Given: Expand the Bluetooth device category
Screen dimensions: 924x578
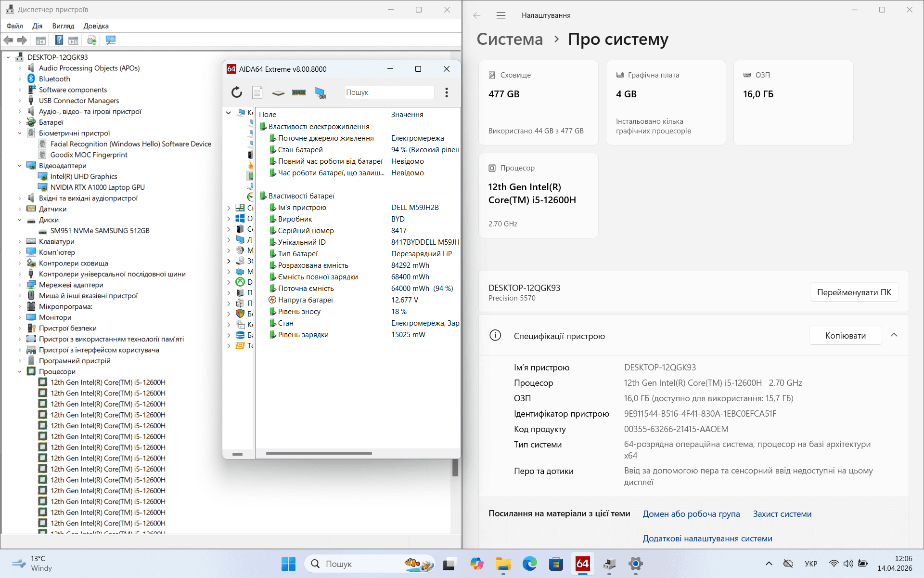Looking at the screenshot, I should pos(20,79).
